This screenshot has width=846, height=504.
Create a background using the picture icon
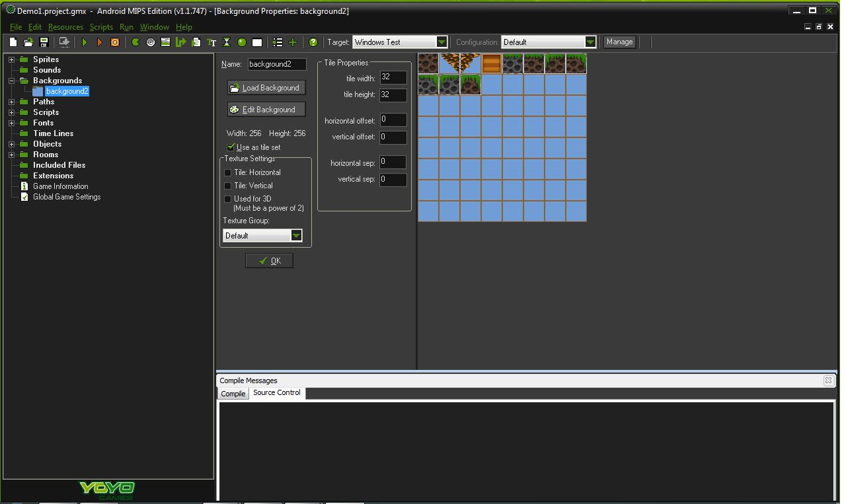point(165,42)
